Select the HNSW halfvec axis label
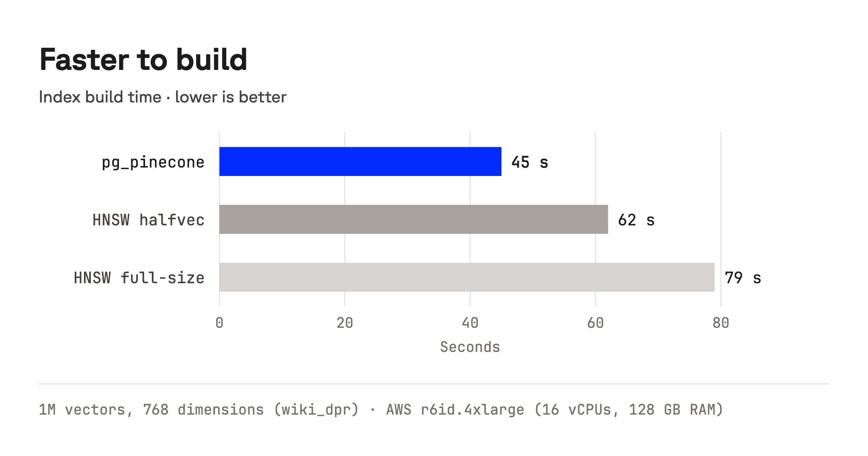 click(149, 220)
